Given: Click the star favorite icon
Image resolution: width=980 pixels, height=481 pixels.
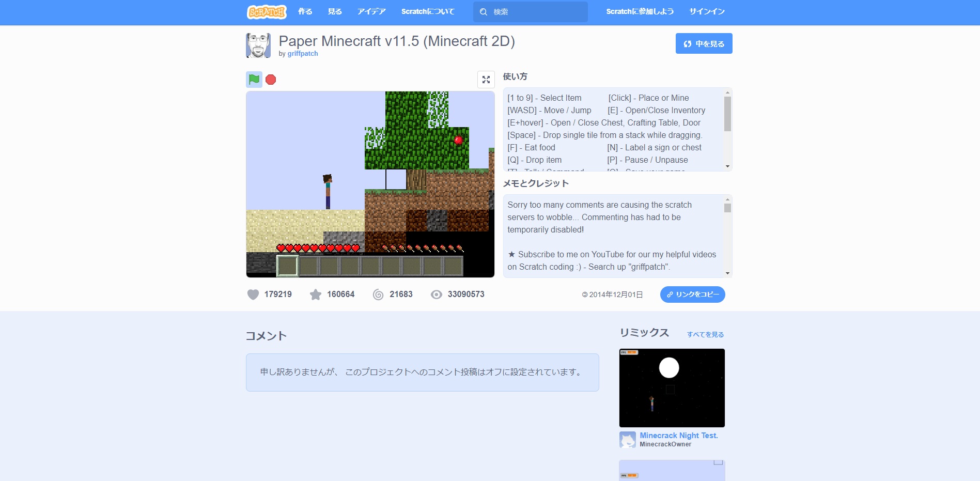Looking at the screenshot, I should 316,294.
